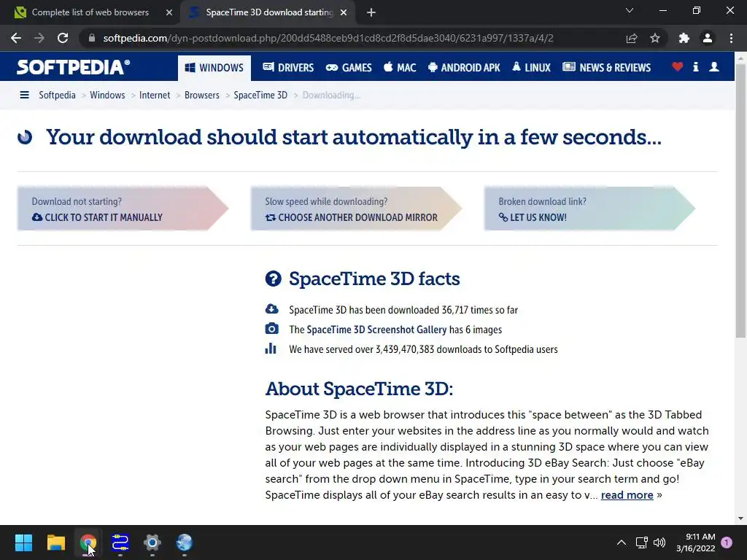Click the lock icon in the address bar

pyautogui.click(x=91, y=38)
